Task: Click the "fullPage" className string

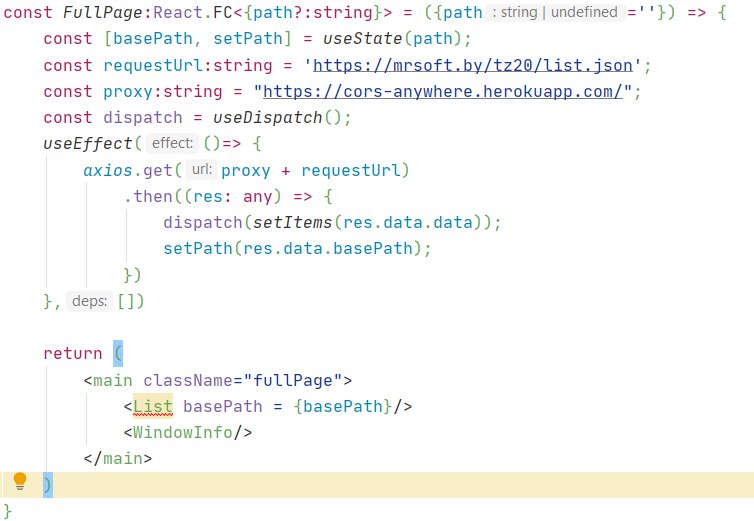Action: tap(292, 381)
